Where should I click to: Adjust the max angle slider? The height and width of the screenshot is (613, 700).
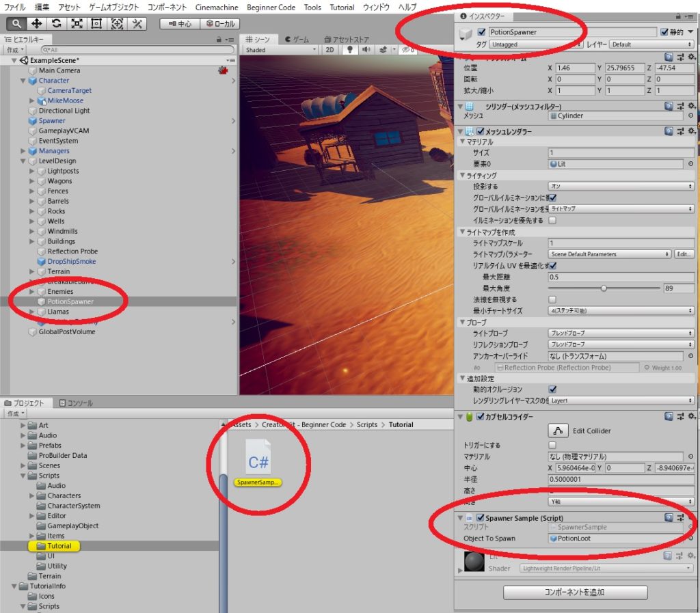coord(604,288)
